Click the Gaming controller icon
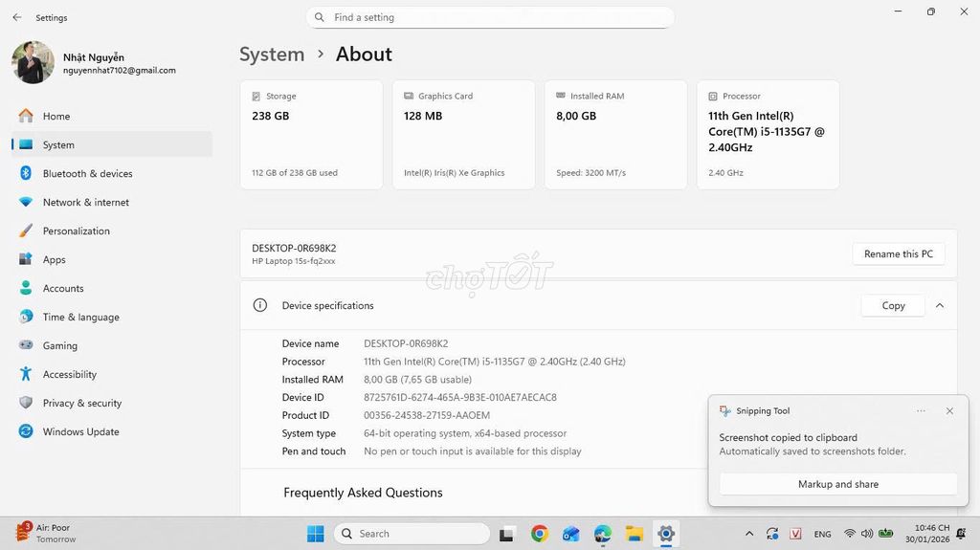 click(x=26, y=344)
